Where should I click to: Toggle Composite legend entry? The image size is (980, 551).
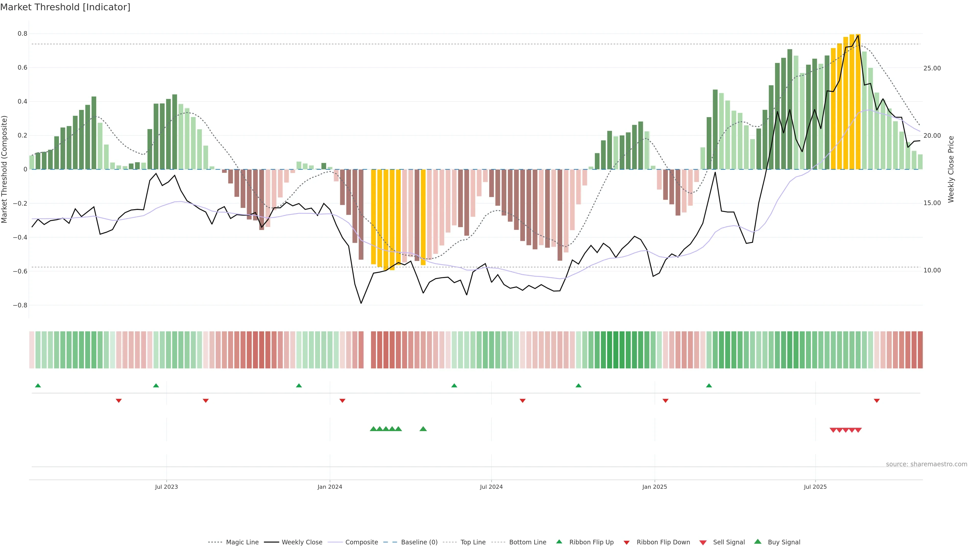tap(361, 542)
